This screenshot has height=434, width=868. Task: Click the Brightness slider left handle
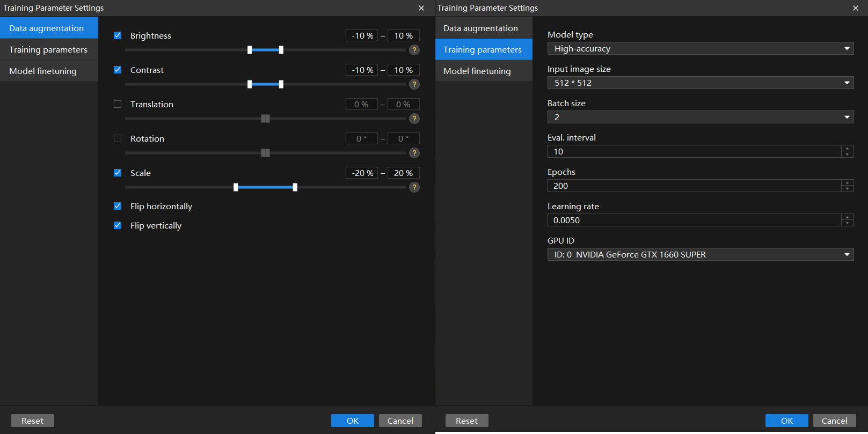(250, 50)
